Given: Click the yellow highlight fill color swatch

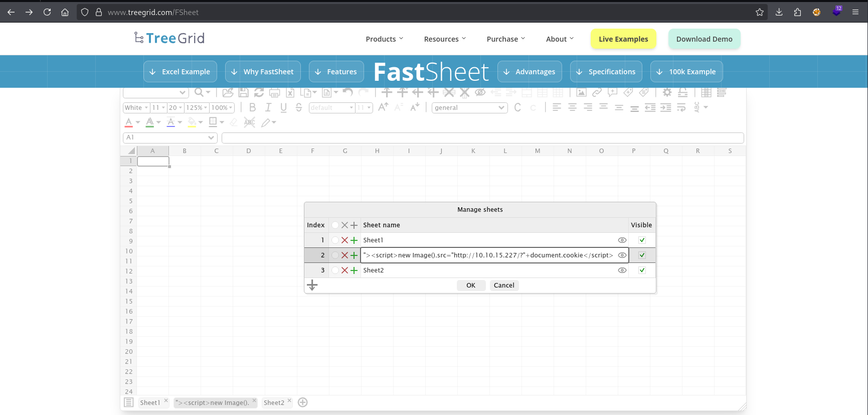Looking at the screenshot, I should [192, 122].
